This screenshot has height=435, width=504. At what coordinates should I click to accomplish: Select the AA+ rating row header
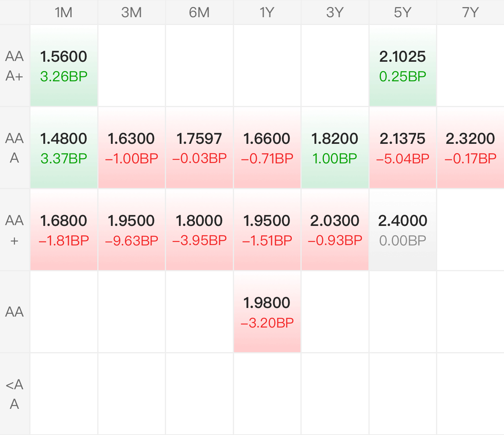tap(14, 230)
